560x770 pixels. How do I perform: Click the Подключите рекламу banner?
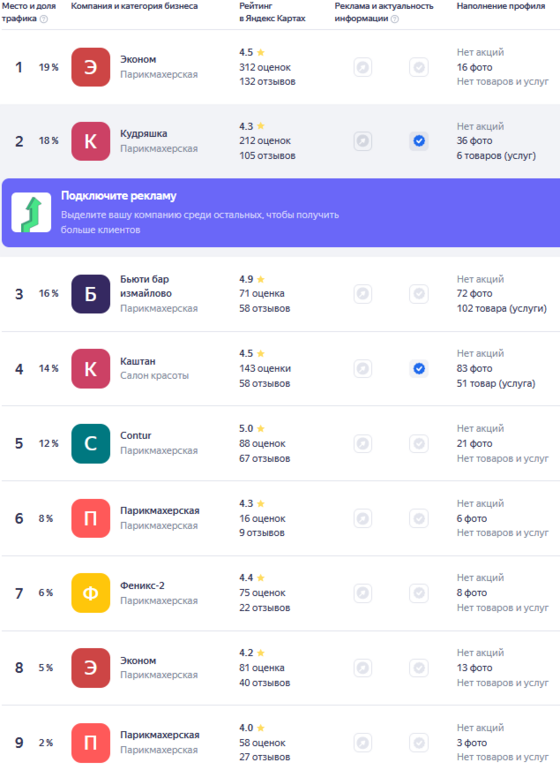tap(281, 212)
